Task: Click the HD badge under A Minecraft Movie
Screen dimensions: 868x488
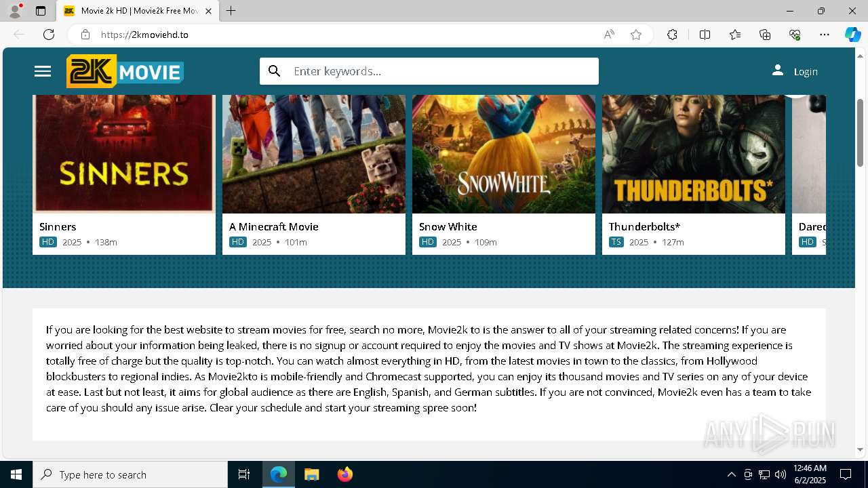Action: coord(238,242)
